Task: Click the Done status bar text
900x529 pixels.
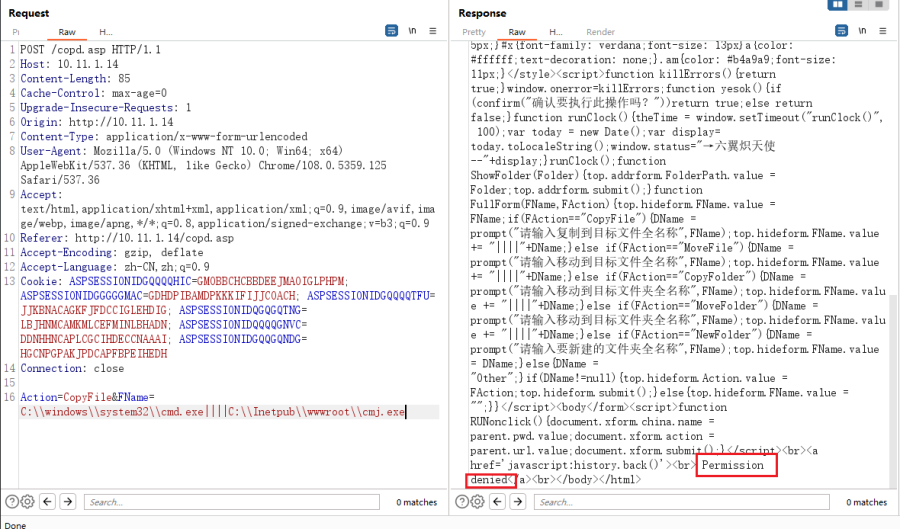Action: [15, 525]
